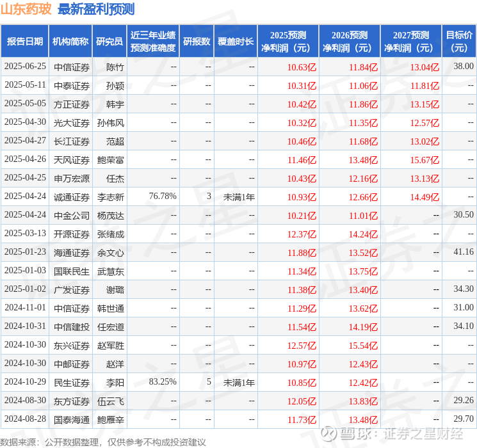Screen dimensions: 477x448
Task: Click institution 开源证券
Action: (72, 234)
